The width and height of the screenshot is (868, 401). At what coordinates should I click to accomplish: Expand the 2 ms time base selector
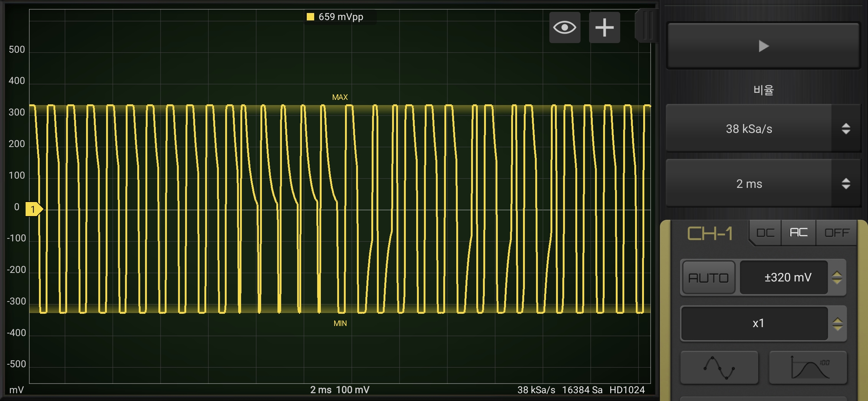763,183
